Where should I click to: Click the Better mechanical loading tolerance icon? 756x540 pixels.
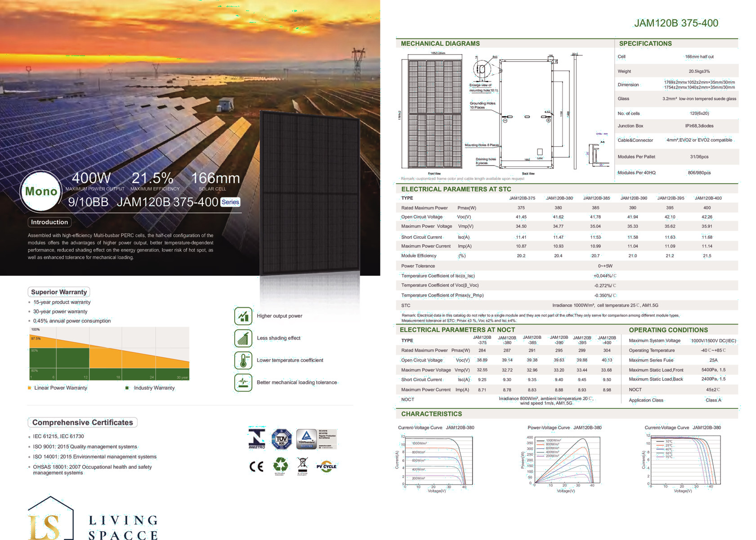click(x=243, y=382)
